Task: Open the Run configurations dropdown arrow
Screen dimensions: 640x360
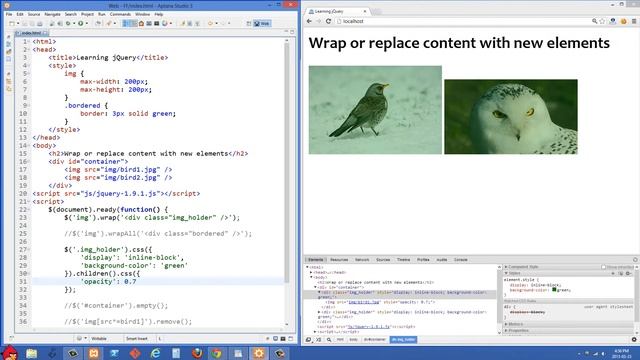Action: [86, 24]
